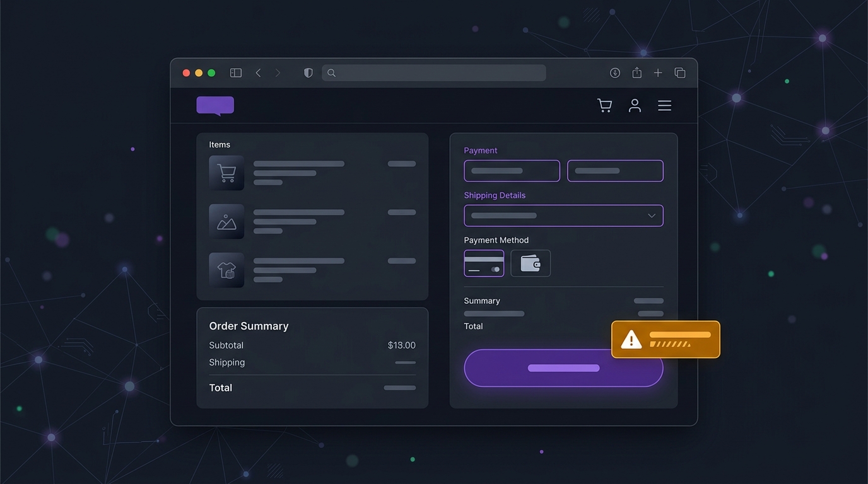Click the browser address search bar
The width and height of the screenshot is (868, 484).
tap(434, 73)
